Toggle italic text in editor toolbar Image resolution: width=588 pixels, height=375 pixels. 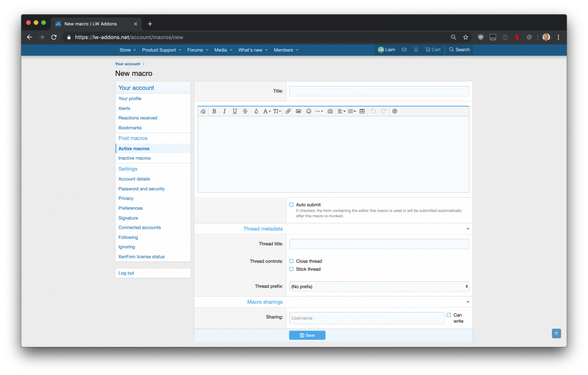225,111
